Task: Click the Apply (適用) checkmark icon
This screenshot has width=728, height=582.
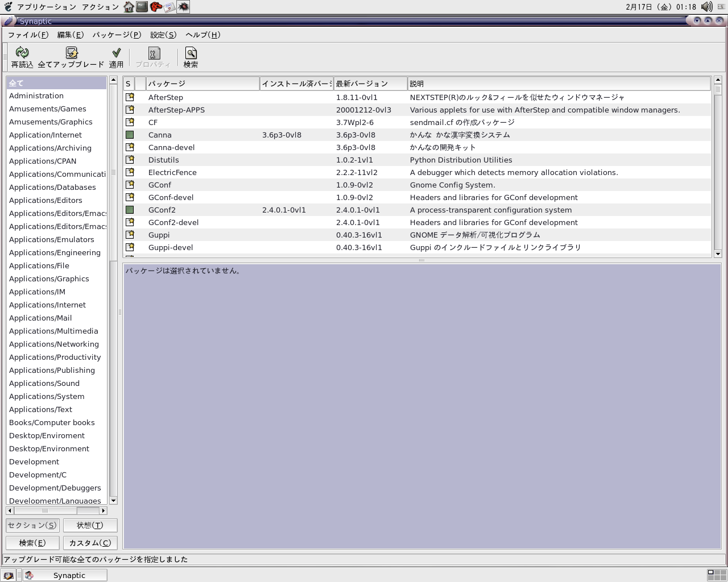Action: point(116,53)
